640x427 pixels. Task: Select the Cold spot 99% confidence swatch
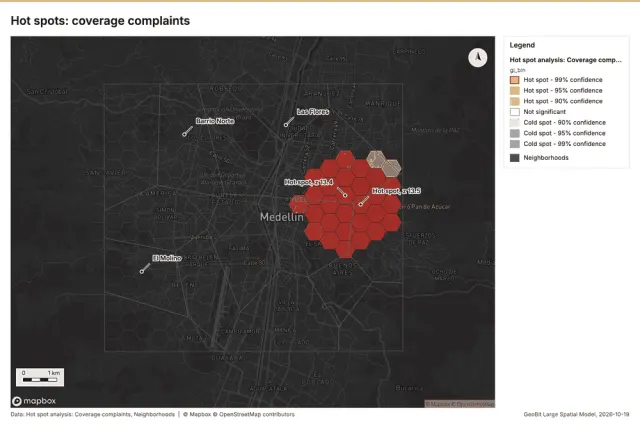pos(515,144)
